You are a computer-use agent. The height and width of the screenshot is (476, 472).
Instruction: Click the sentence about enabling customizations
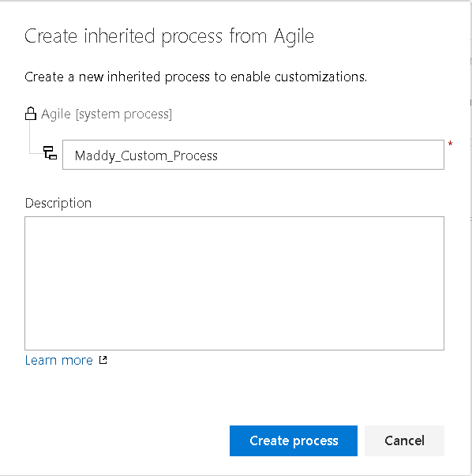(196, 77)
